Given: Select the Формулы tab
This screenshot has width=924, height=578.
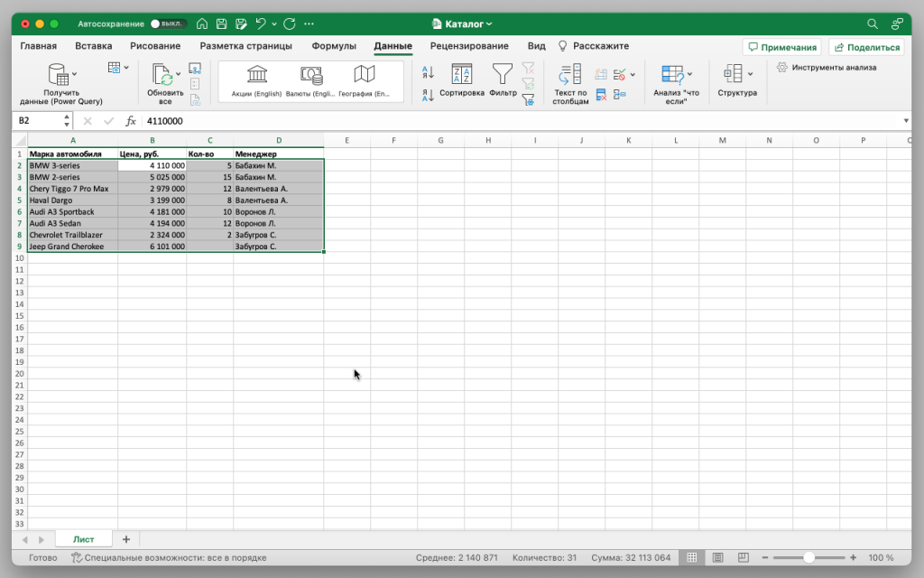Looking at the screenshot, I should click(x=334, y=46).
